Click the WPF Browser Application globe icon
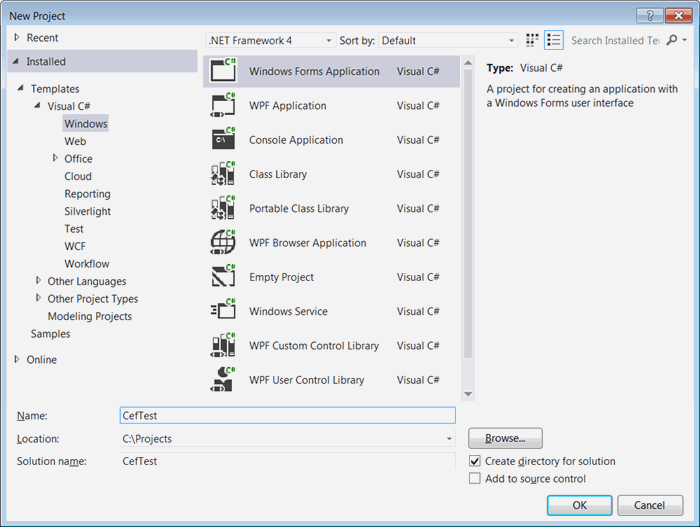This screenshot has height=527, width=700. click(x=223, y=243)
